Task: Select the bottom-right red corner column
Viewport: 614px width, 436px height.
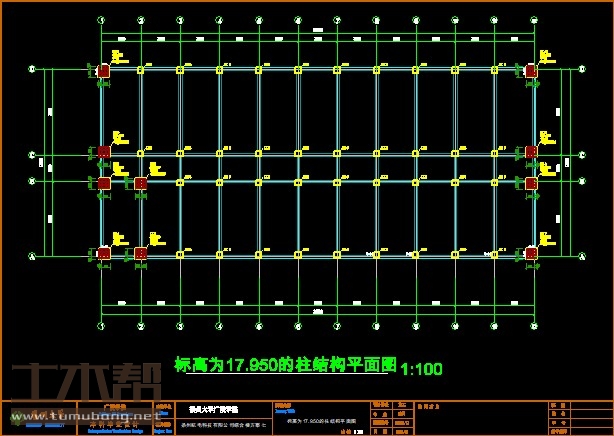Action: click(x=531, y=254)
